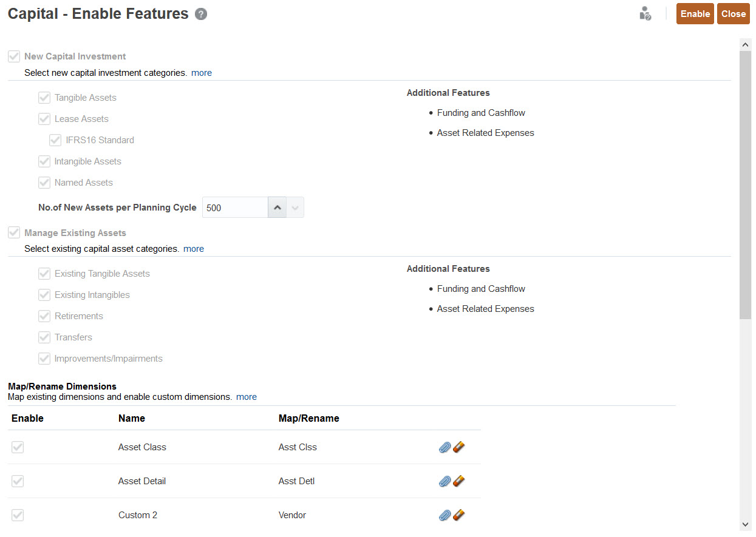Toggle the Tangible Assets checkbox
The image size is (756, 537).
(x=44, y=97)
